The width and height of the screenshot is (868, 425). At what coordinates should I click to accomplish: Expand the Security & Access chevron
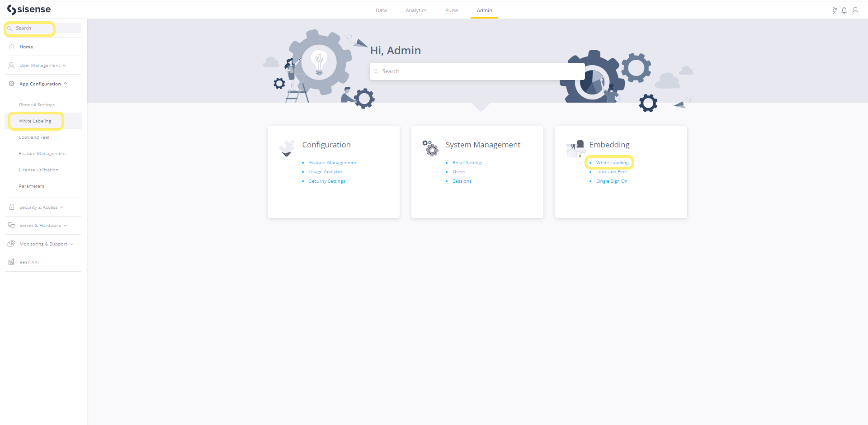(62, 207)
